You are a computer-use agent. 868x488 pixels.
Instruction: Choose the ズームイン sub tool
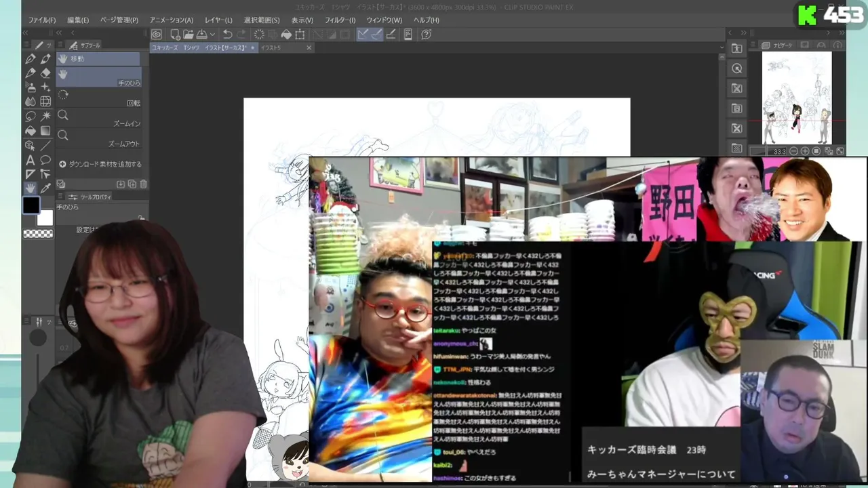coord(98,119)
